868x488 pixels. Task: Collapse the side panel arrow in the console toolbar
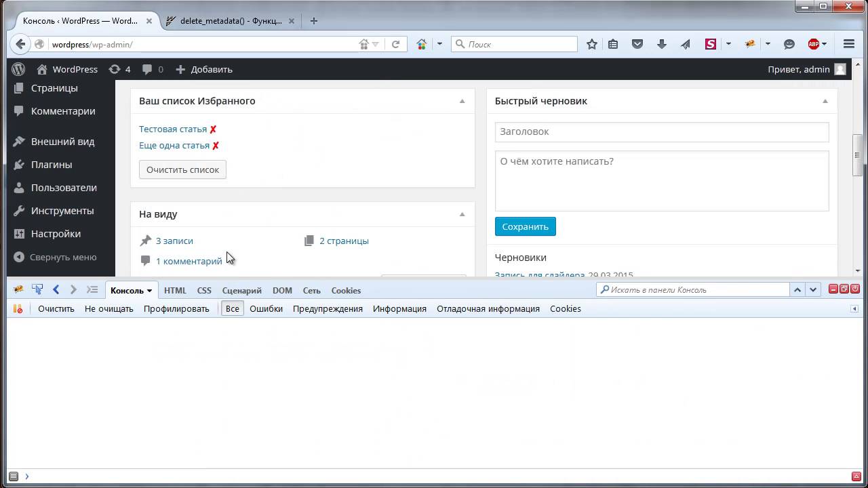854,308
